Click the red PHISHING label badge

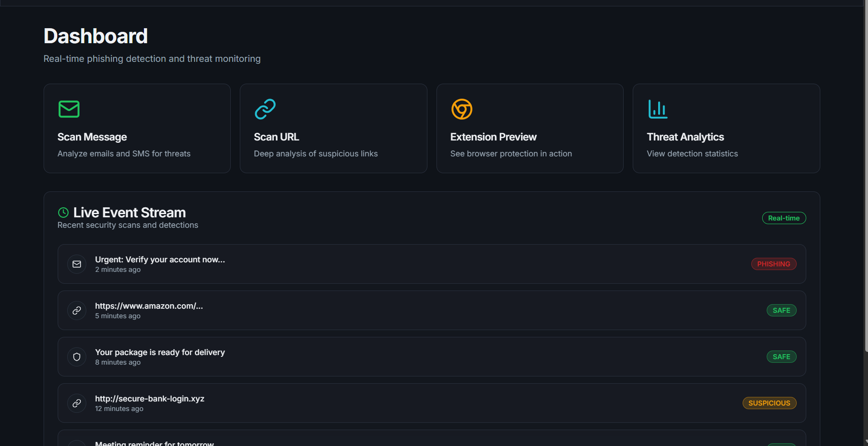pyautogui.click(x=774, y=264)
